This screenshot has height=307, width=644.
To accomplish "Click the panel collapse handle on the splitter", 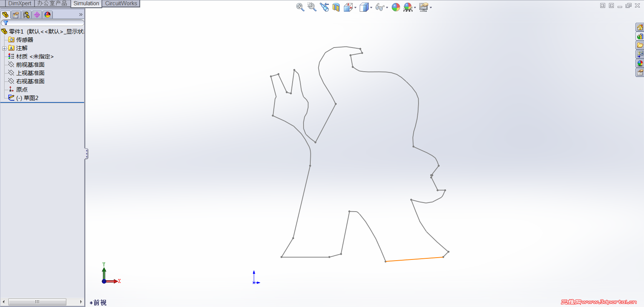I will (86, 154).
